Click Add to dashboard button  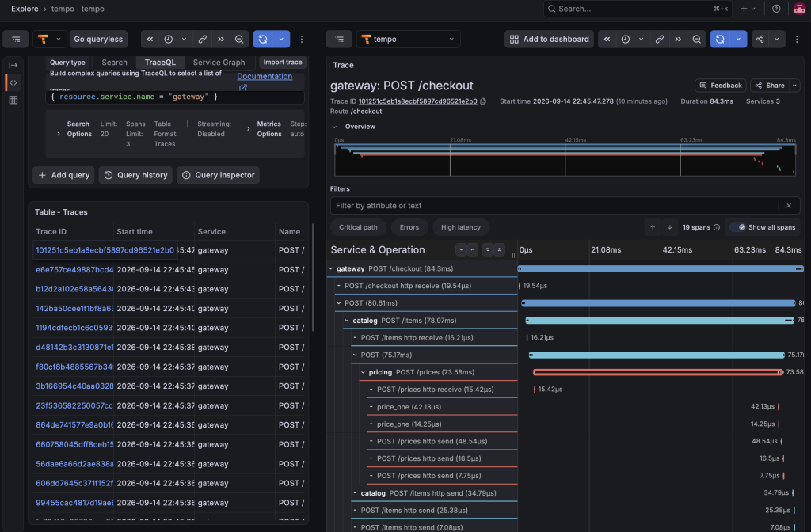tap(550, 40)
